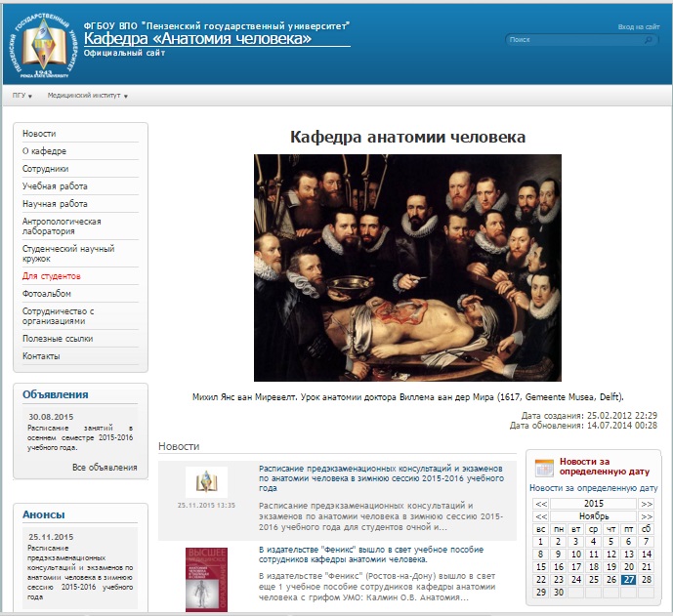Open the Антропологическая лаборатория menu item
Viewport: 673px width, 616px height.
pyautogui.click(x=62, y=226)
